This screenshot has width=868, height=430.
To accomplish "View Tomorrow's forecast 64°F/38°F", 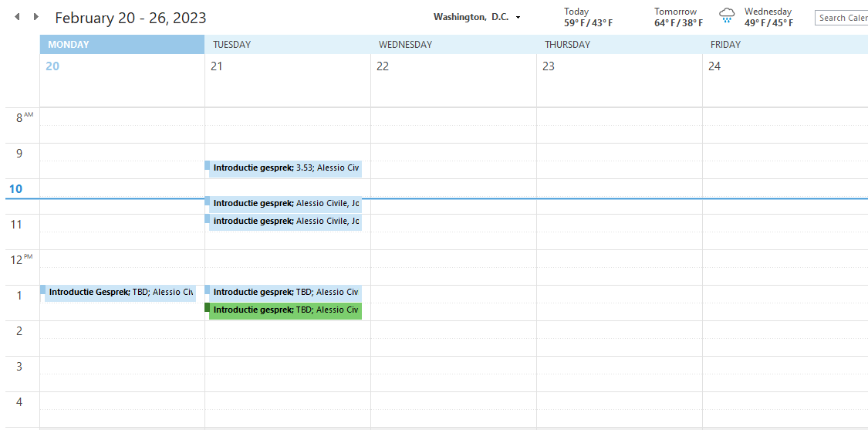I will click(x=678, y=17).
